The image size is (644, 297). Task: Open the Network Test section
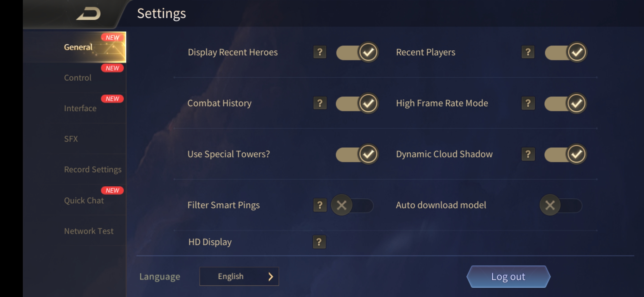tap(89, 231)
